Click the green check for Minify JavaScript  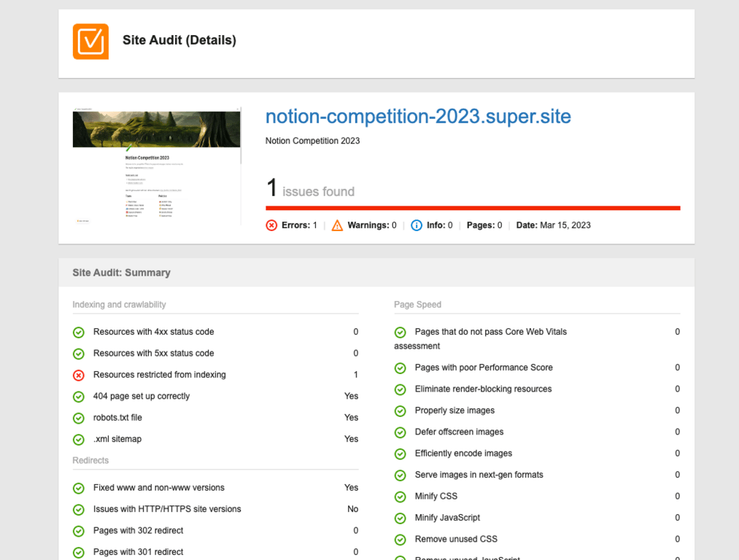click(400, 518)
